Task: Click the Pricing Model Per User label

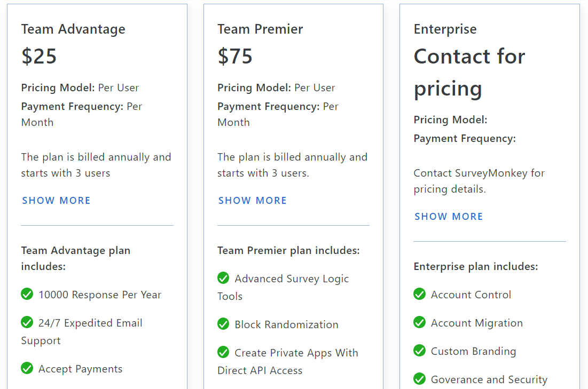Action: pyautogui.click(x=80, y=88)
